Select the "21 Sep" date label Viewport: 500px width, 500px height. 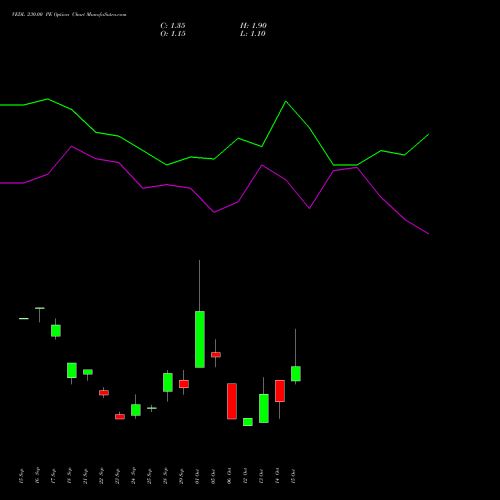85,476
